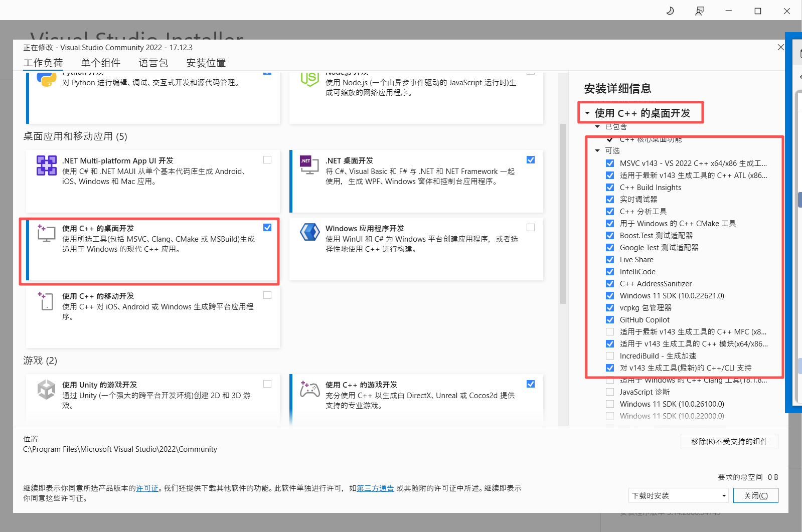Select the 使用 C++ 的桌面开发 card title
This screenshot has width=802, height=532.
point(98,228)
